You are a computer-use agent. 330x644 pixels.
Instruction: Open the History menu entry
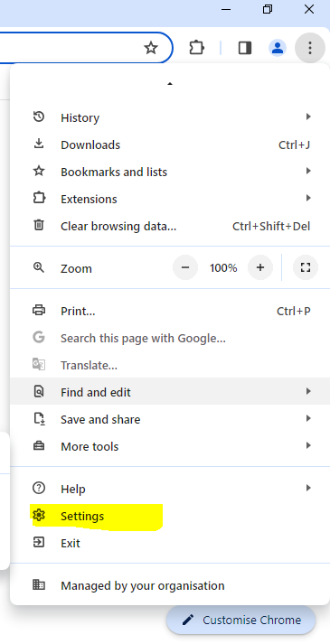click(170, 117)
